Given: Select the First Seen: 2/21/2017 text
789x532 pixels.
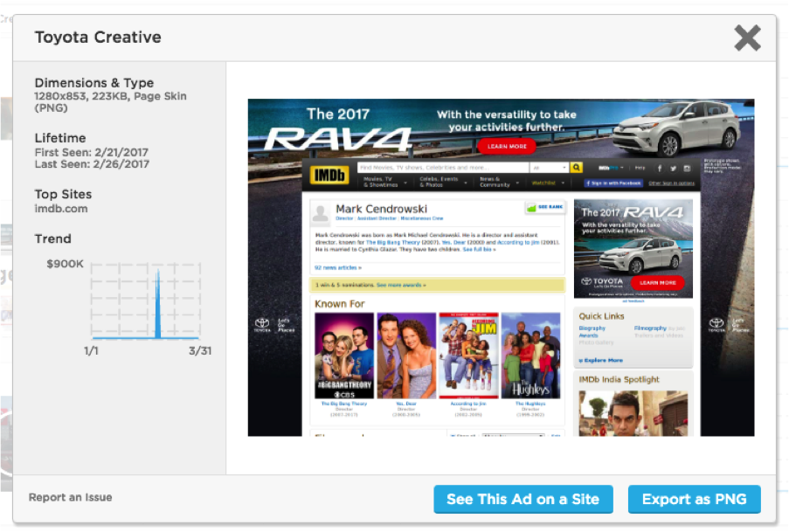Looking at the screenshot, I should pos(91,152).
